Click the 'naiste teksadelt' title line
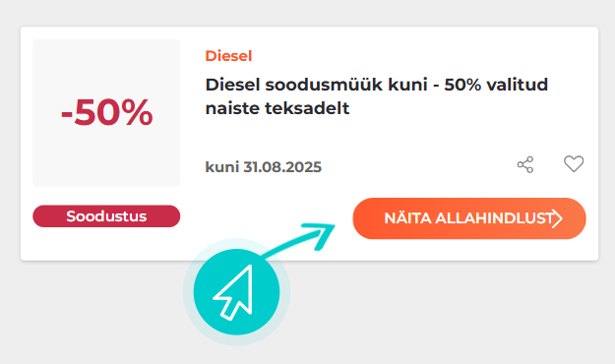Image resolution: width=615 pixels, height=364 pixels. point(277,108)
